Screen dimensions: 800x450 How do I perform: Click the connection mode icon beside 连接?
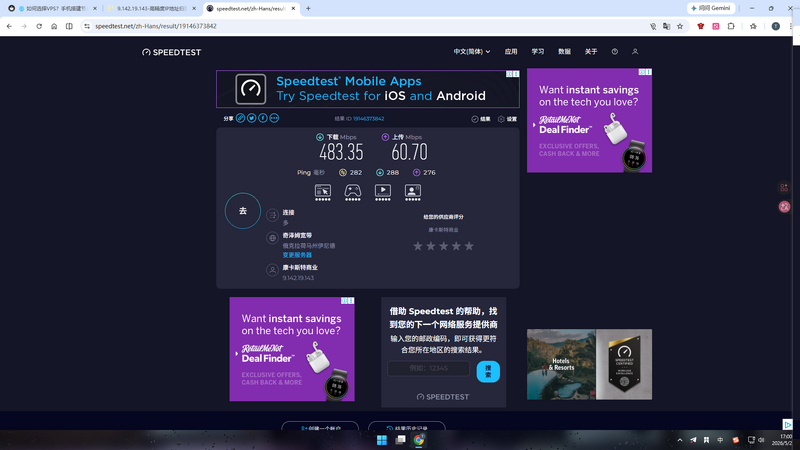point(272,215)
